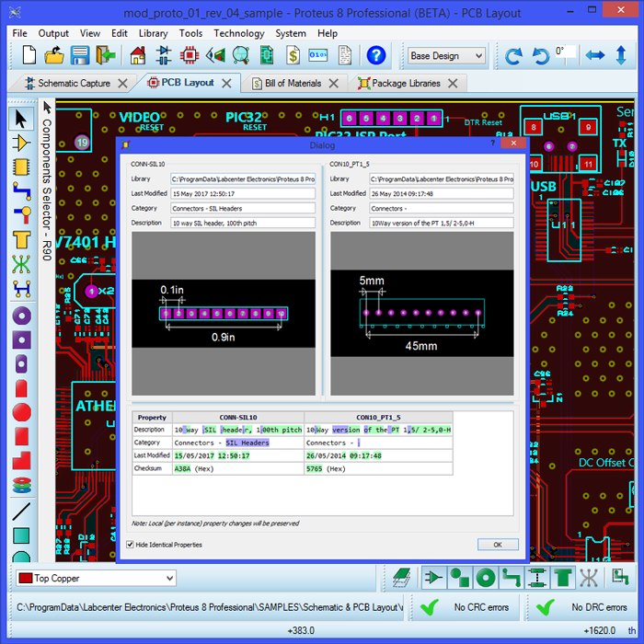Click the New Project icon

(29, 55)
